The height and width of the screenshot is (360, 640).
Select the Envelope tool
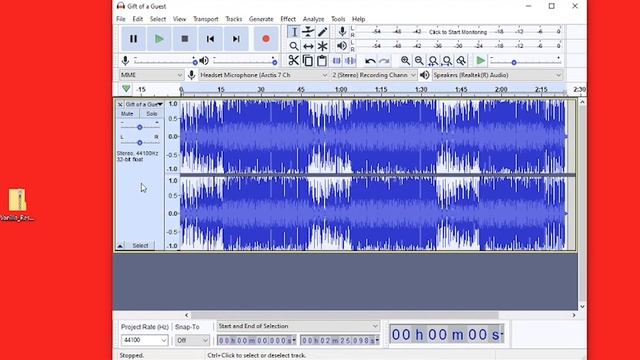308,32
